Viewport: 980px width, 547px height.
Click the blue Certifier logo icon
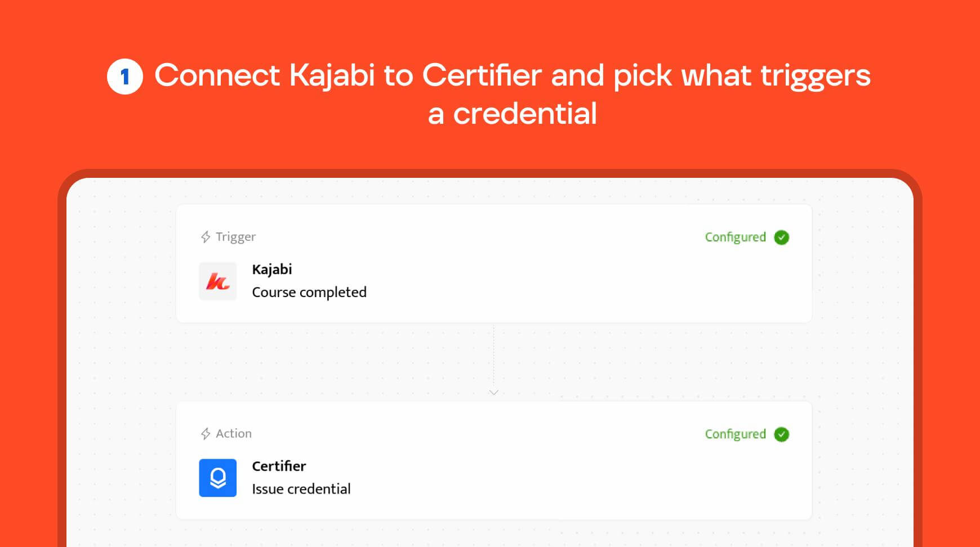click(x=218, y=478)
